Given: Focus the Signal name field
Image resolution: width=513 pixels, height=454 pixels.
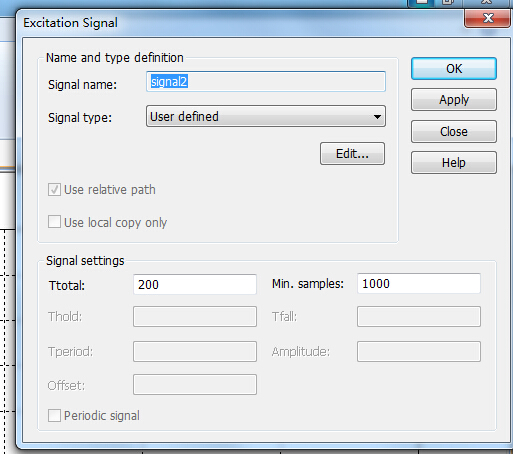Looking at the screenshot, I should pos(266,81).
